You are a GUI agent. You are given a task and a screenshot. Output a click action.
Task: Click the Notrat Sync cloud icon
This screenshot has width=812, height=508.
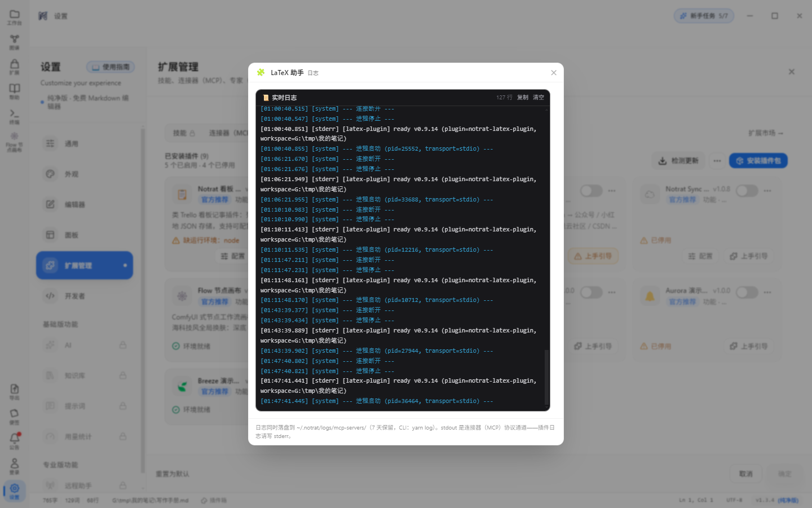coord(650,195)
